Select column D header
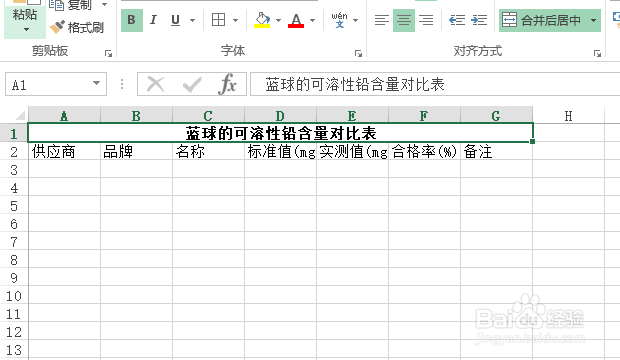This screenshot has height=360, width=620. click(x=280, y=115)
